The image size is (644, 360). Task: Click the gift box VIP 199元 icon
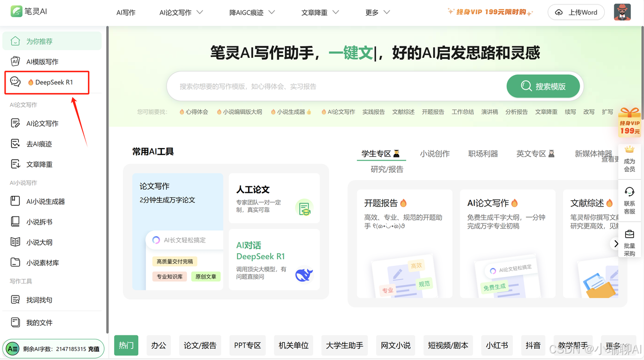click(x=630, y=121)
